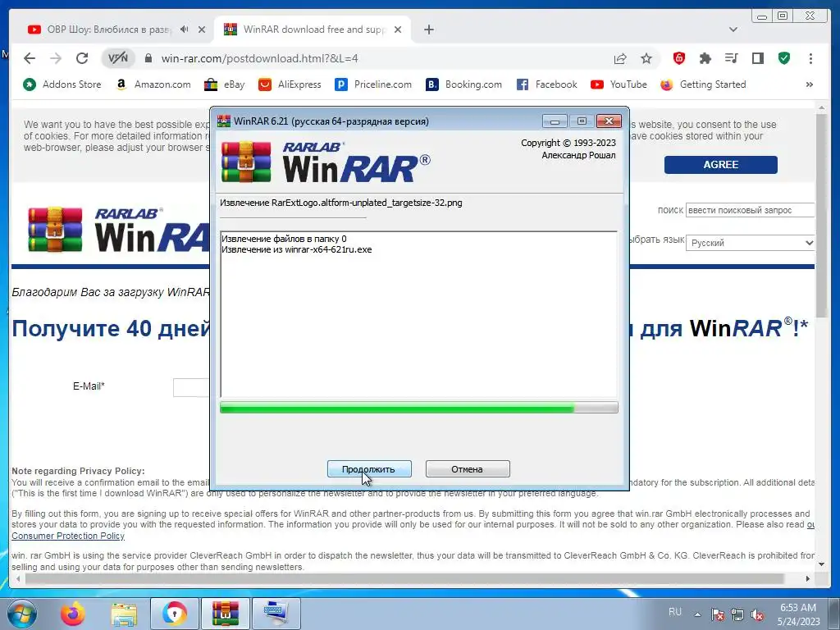This screenshot has height=630, width=840.
Task: Expand the hidden bookmarks chevron
Action: click(x=809, y=84)
